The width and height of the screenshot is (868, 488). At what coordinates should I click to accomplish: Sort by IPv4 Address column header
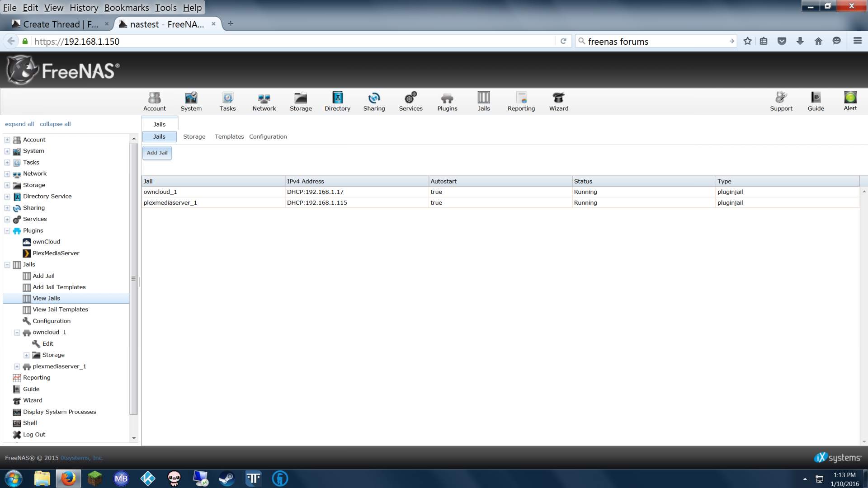click(357, 181)
